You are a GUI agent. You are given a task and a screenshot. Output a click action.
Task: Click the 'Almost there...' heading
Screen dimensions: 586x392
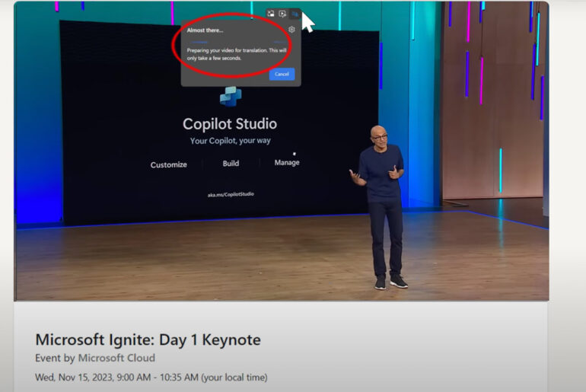click(x=205, y=30)
